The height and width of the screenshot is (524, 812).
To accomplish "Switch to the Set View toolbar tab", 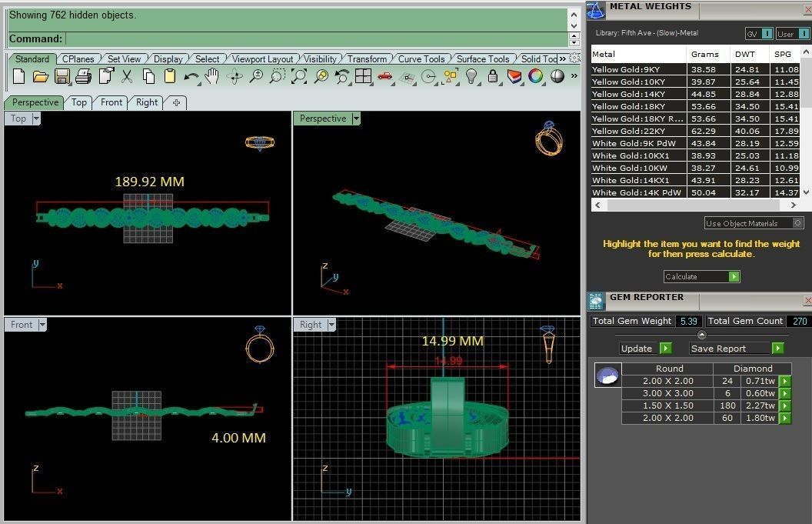I will [x=124, y=59].
